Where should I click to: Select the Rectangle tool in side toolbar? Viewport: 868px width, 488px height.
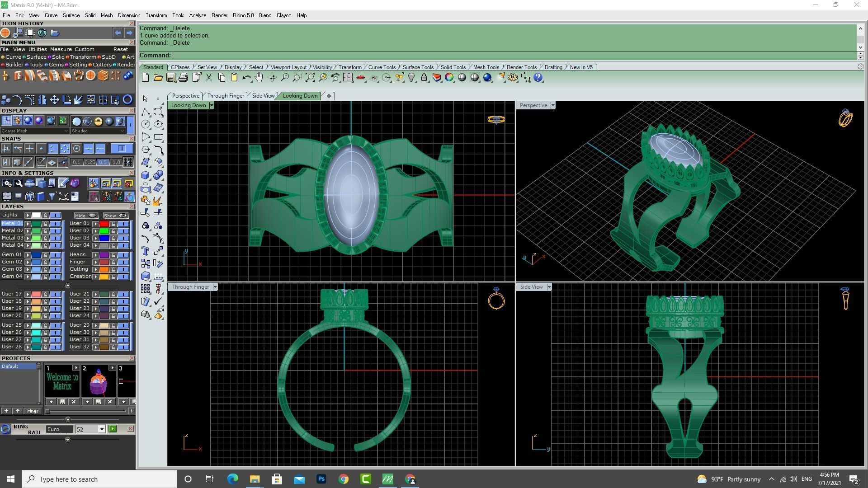click(158, 137)
